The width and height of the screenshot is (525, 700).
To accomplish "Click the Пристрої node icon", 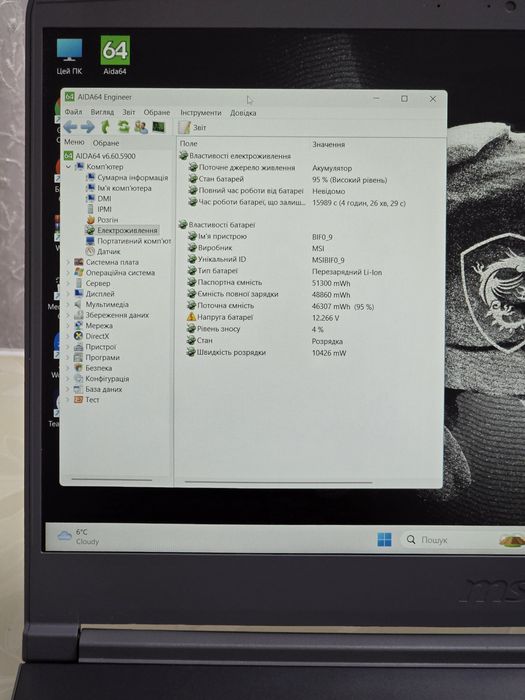I will click(x=79, y=347).
